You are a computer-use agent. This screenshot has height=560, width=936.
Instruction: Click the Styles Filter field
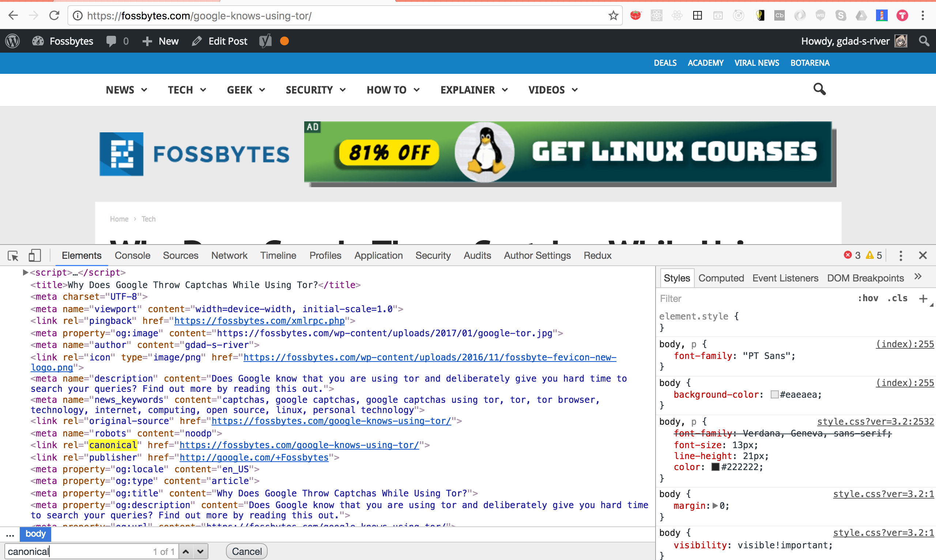(755, 299)
